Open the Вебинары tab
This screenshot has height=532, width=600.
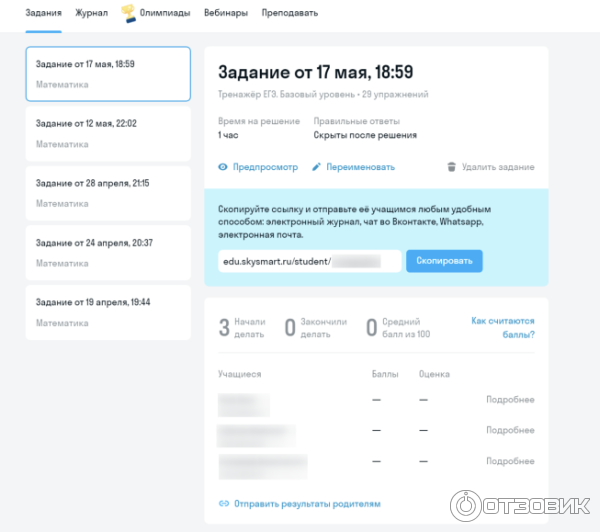(x=225, y=13)
